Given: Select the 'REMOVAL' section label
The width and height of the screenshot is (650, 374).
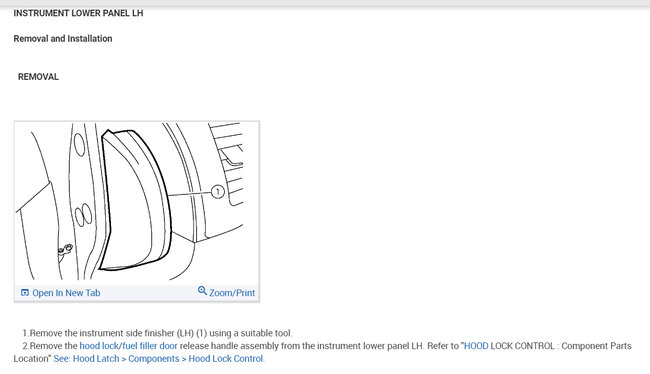Looking at the screenshot, I should pyautogui.click(x=38, y=77).
